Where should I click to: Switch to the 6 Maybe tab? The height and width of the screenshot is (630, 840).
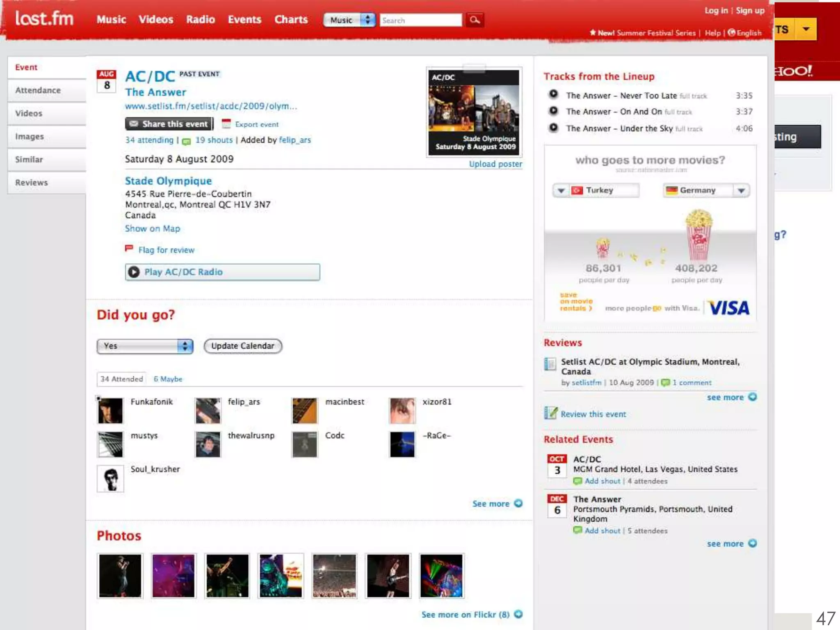coord(168,379)
